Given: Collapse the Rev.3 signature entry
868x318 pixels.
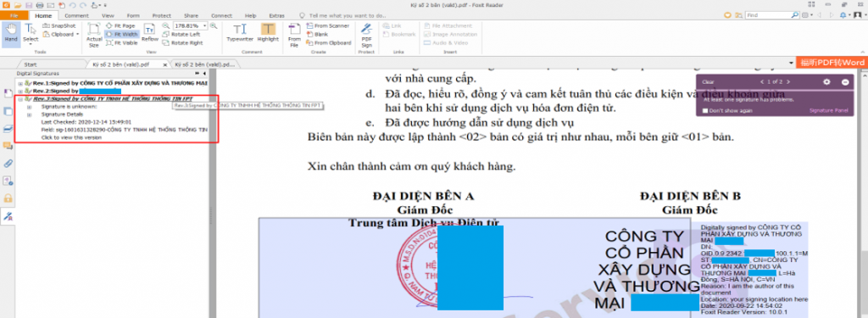Looking at the screenshot, I should (x=20, y=98).
